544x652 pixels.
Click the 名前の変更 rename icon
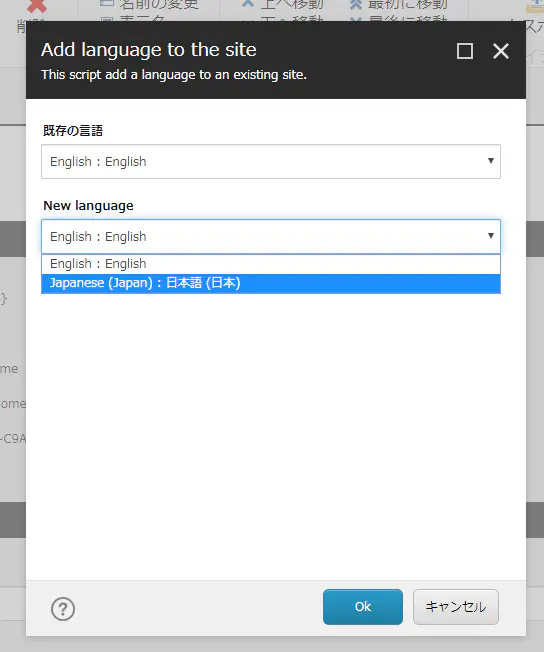(107, 2)
